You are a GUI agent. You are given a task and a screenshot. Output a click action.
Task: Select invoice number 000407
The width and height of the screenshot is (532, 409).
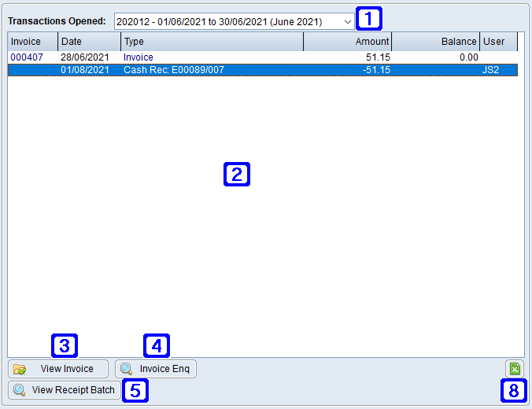(27, 57)
